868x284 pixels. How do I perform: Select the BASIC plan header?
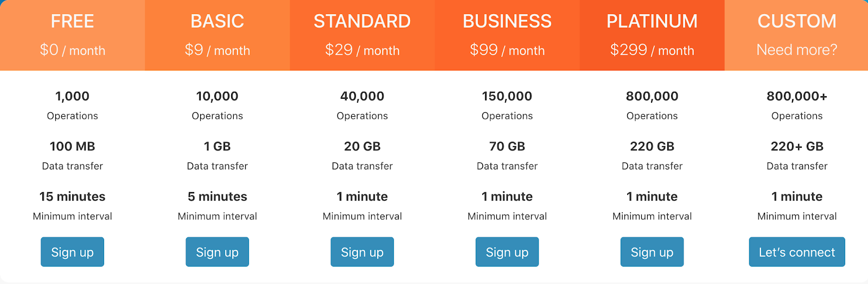(217, 21)
